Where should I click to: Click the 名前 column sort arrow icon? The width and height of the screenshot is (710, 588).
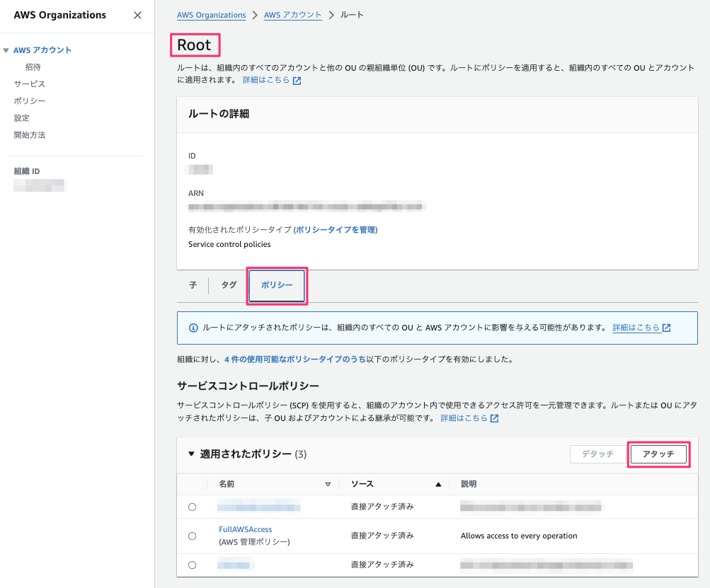pyautogui.click(x=328, y=485)
